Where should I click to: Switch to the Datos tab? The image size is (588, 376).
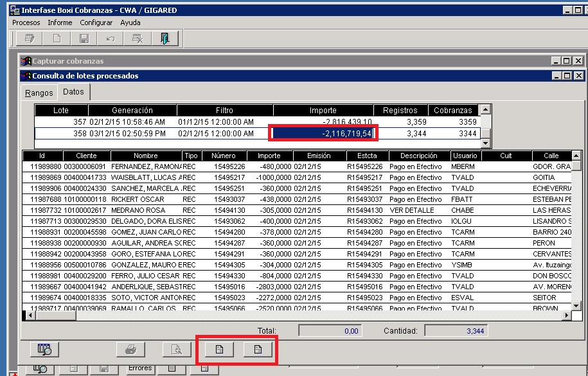73,91
